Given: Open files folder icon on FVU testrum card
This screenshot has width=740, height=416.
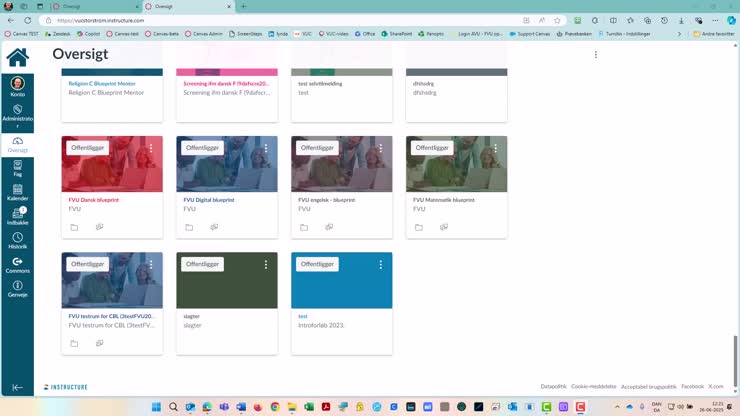Looking at the screenshot, I should (74, 343).
